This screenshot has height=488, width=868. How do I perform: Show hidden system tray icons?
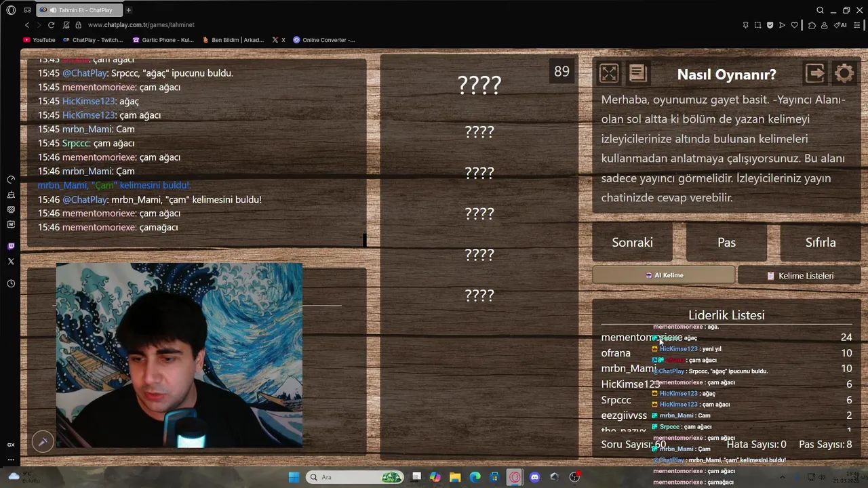(x=783, y=477)
